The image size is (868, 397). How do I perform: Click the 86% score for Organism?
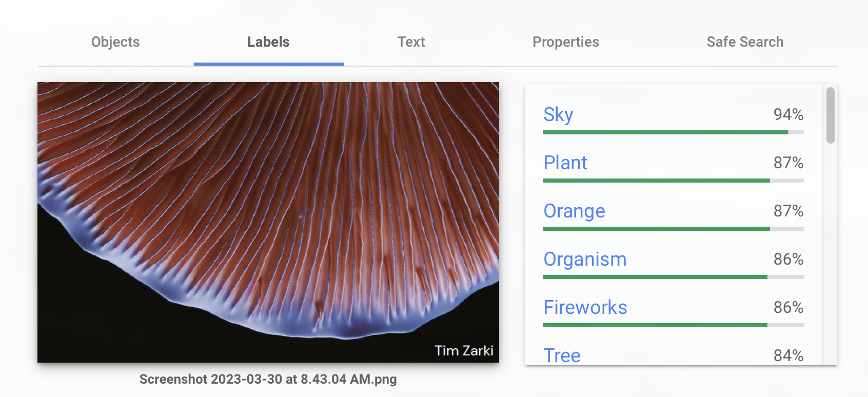click(x=788, y=259)
